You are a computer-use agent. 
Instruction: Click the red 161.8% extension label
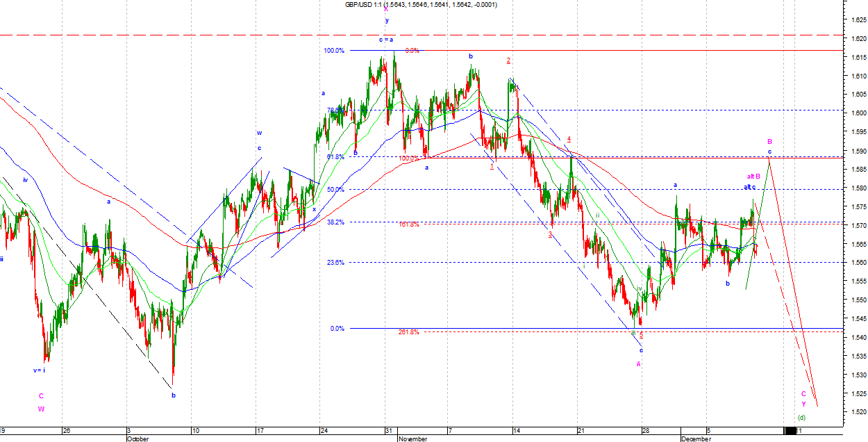(x=408, y=224)
